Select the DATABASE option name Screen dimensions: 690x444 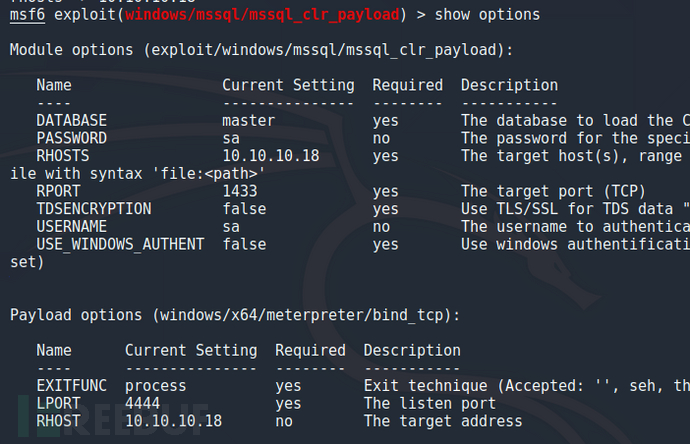(x=71, y=121)
